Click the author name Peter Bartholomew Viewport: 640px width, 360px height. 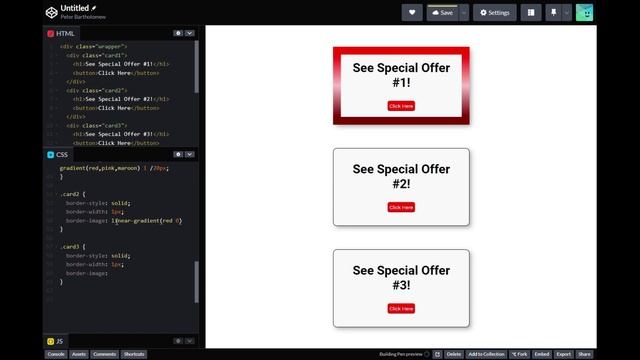83,17
